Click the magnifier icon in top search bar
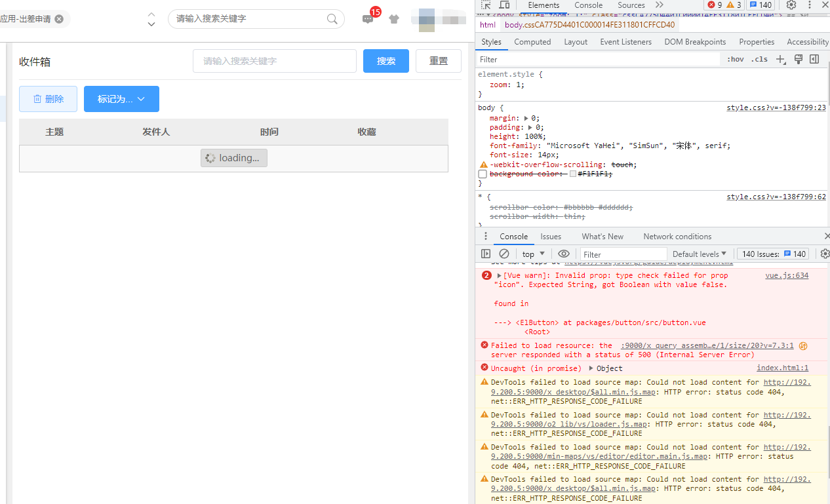Image resolution: width=830 pixels, height=504 pixels. pos(332,19)
